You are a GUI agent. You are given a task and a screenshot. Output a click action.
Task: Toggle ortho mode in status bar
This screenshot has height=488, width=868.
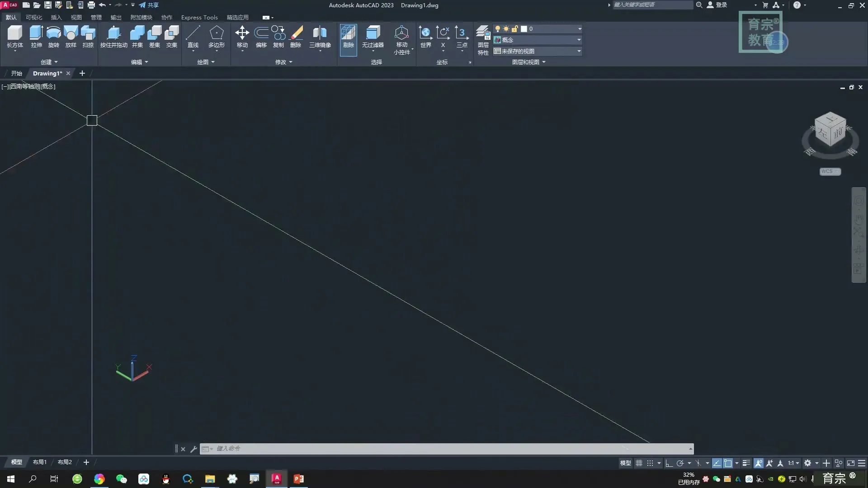point(669,463)
